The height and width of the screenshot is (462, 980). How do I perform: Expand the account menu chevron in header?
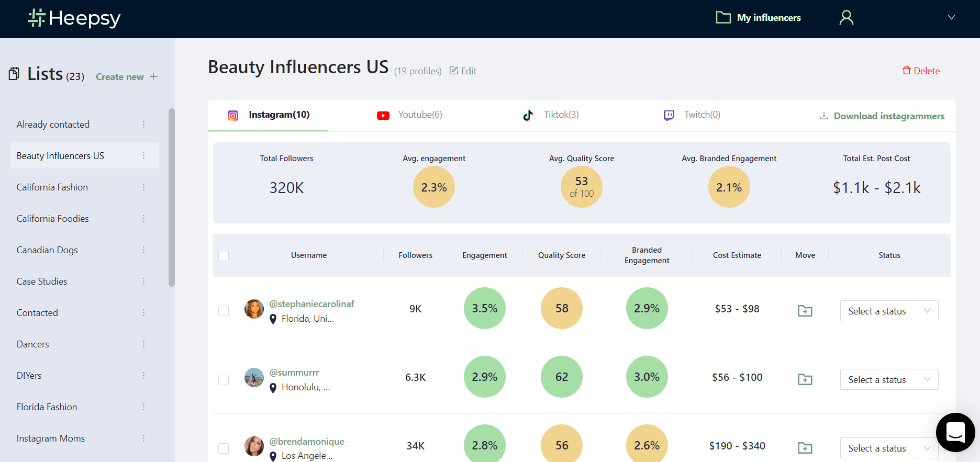click(951, 17)
